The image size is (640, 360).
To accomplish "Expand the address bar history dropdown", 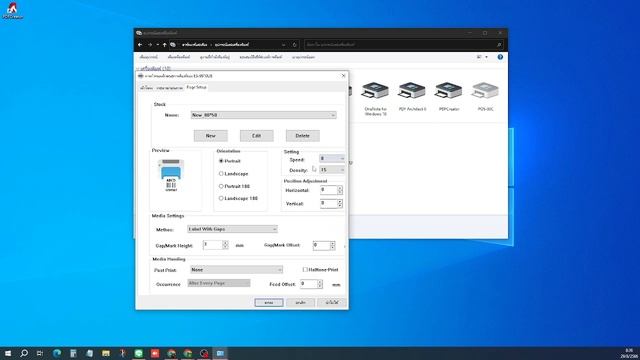I will 283,44.
